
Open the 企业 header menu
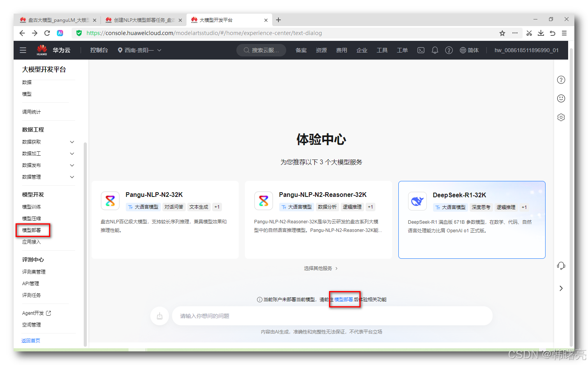pyautogui.click(x=362, y=50)
